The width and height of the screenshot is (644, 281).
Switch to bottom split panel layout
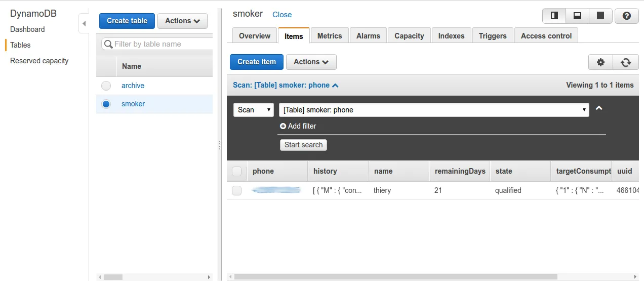tap(577, 16)
